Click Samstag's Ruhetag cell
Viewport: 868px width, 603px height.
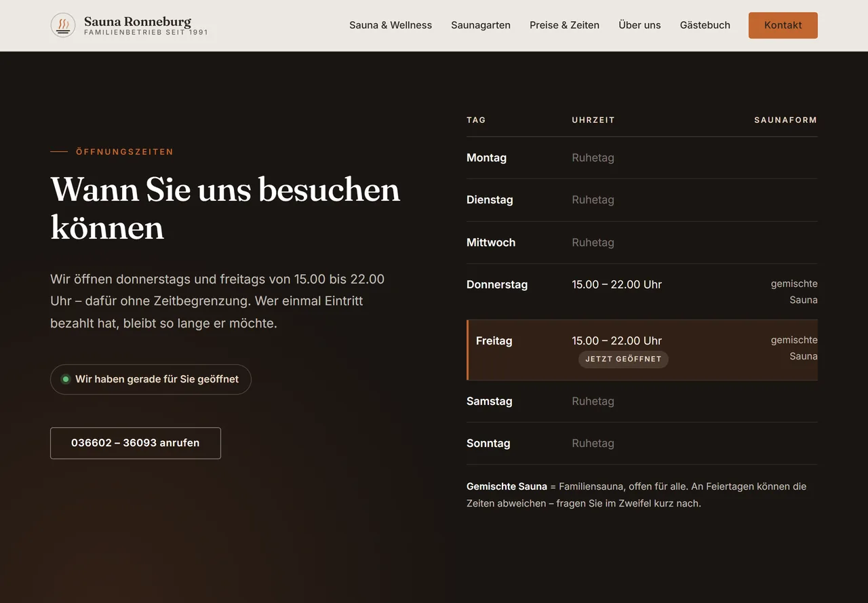click(593, 401)
